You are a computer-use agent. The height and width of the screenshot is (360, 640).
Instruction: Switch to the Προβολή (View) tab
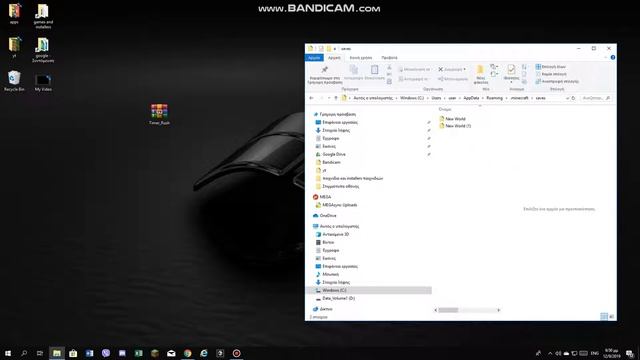pos(389,58)
